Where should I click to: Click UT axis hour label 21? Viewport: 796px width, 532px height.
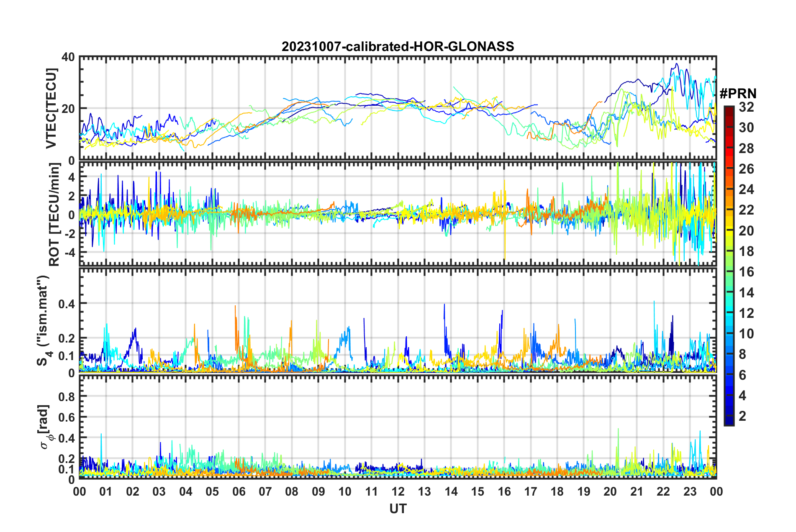(x=637, y=491)
